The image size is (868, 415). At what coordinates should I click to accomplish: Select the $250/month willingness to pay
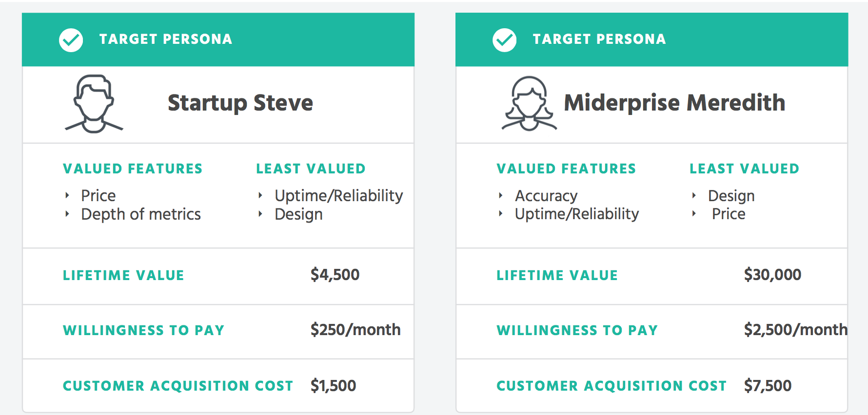(355, 330)
